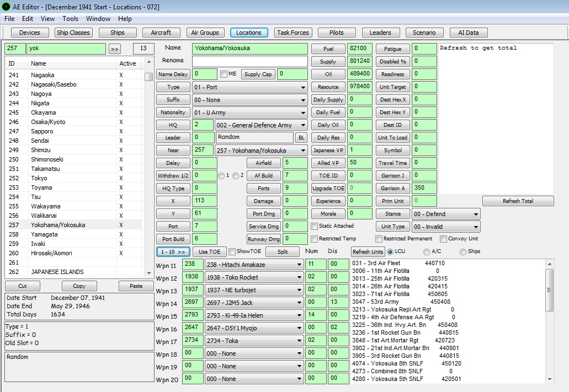Select the A/C radio button
Viewport: 569px width, 392px height.
coord(426,252)
